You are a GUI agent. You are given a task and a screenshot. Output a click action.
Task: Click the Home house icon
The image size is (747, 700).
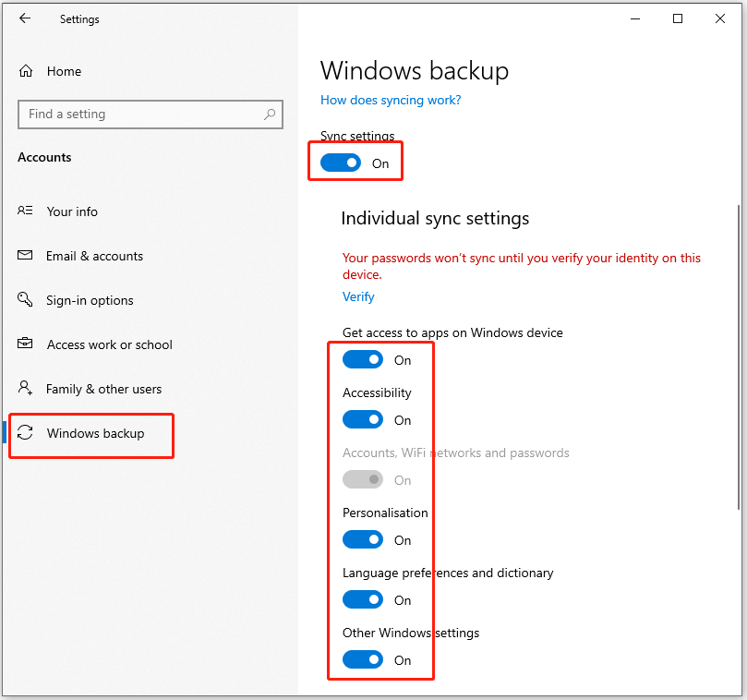pyautogui.click(x=26, y=71)
